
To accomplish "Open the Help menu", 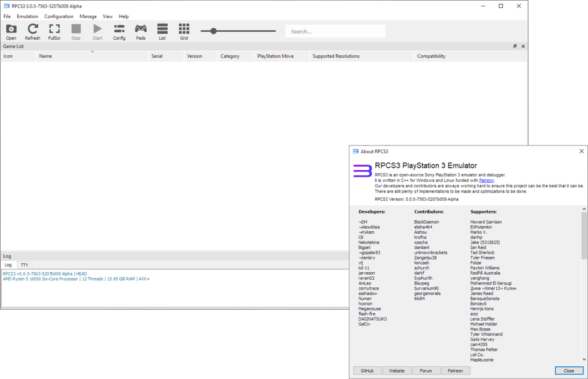I will 124,17.
